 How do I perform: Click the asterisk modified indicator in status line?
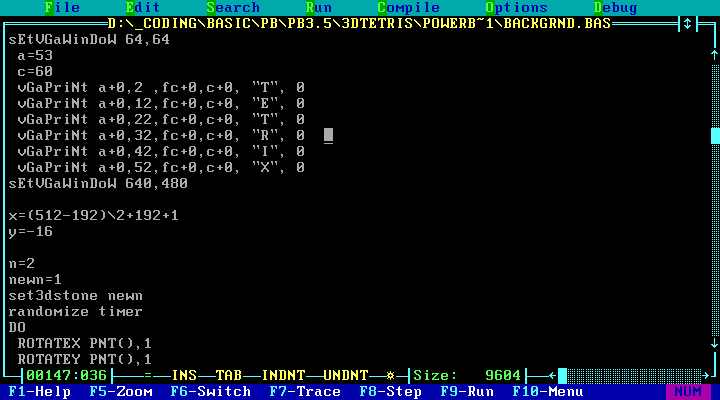click(x=390, y=376)
